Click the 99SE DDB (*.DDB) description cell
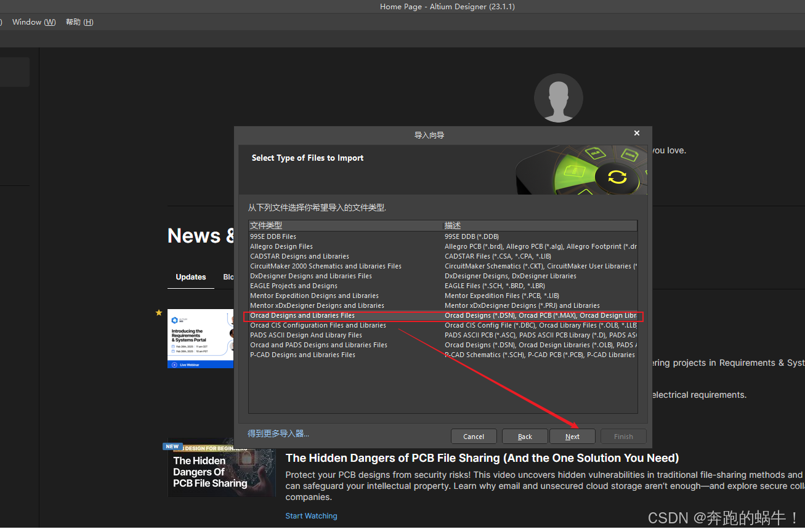The height and width of the screenshot is (532, 805). (x=472, y=236)
